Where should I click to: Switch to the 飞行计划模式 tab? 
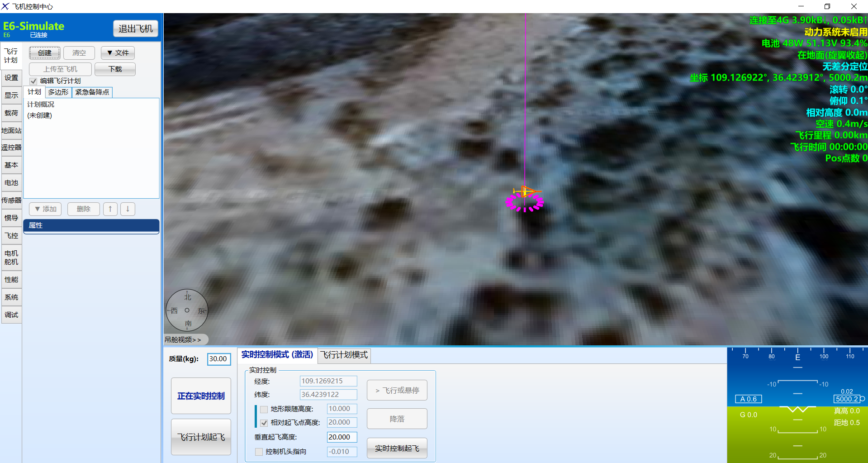[x=345, y=355]
